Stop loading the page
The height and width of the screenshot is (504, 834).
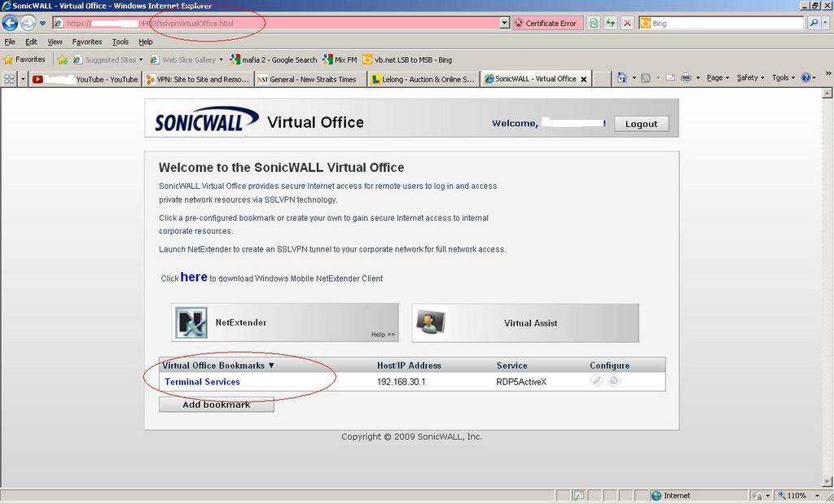point(628,23)
